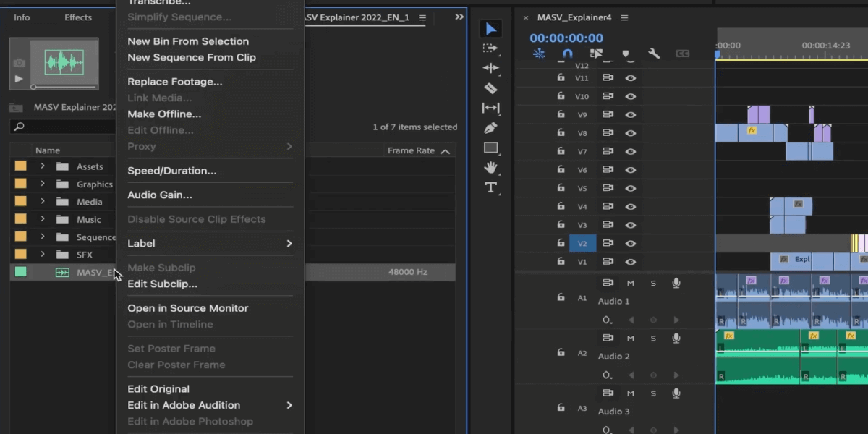Switch to the Effects tab
Image resolution: width=868 pixels, height=434 pixels.
[x=78, y=17]
